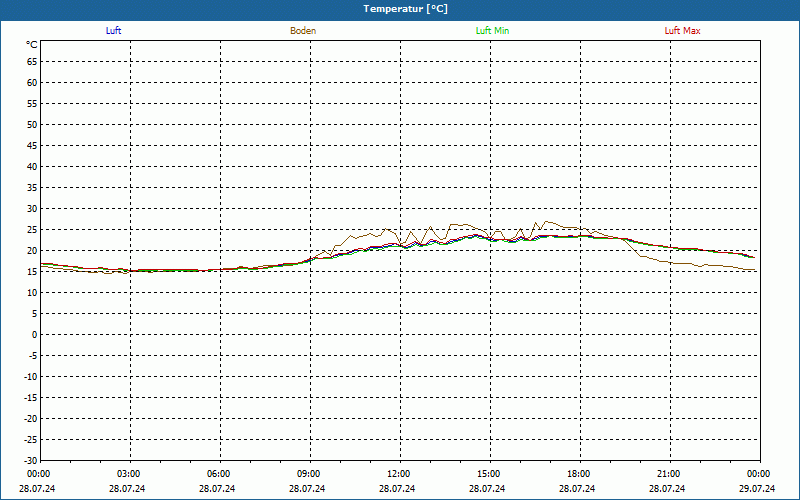This screenshot has height=500, width=800.
Task: Click the 28.07.24 date below 18:00
Action: (x=577, y=488)
